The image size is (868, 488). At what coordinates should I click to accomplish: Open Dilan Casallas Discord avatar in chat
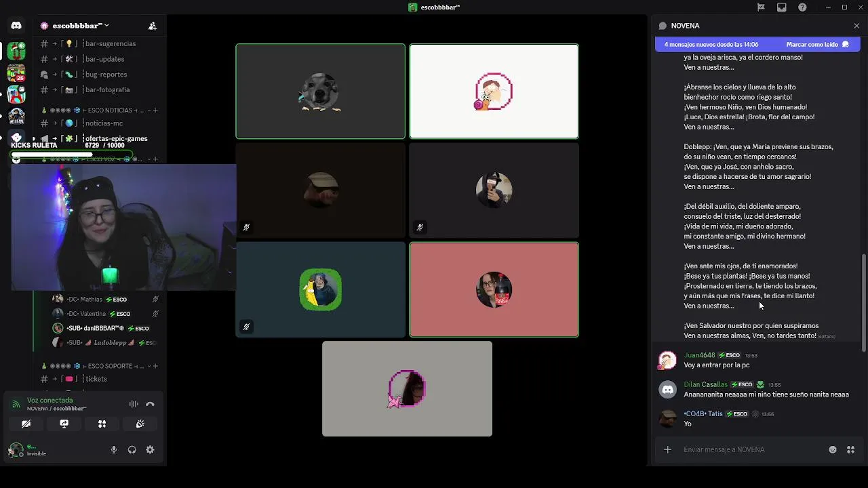pyautogui.click(x=668, y=389)
